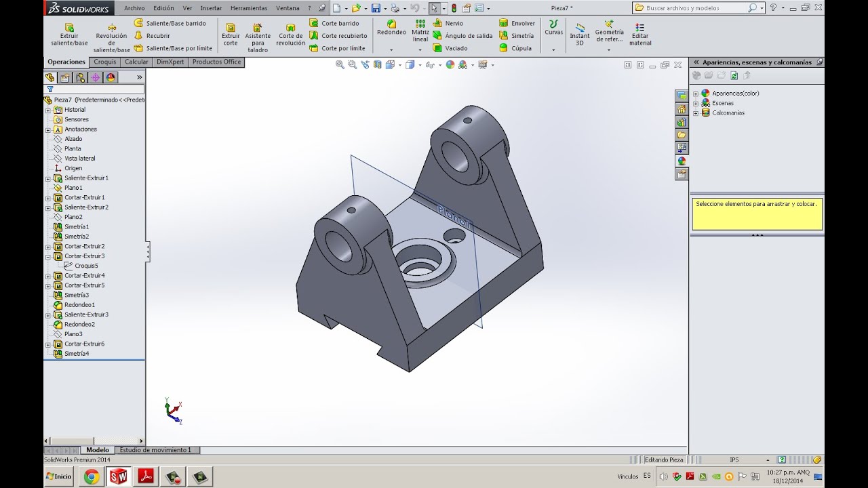Select the Corte por límite tool
Image resolution: width=868 pixels, height=488 pixels.
(338, 48)
